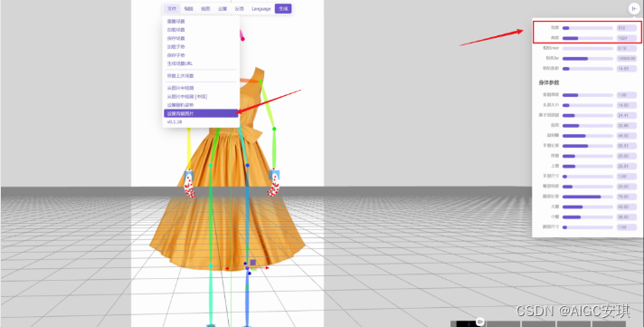Open the 视图 (View) menu

click(x=205, y=9)
